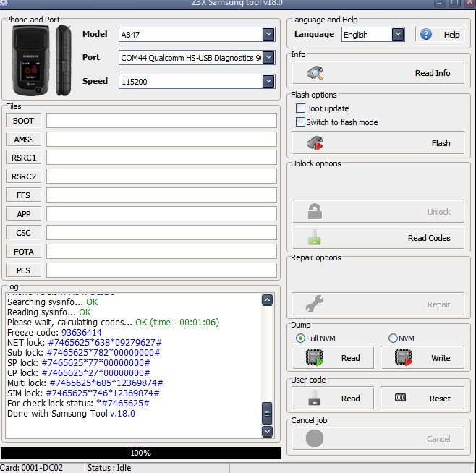Open the Language dropdown
This screenshot has width=476, height=473.
[x=398, y=34]
